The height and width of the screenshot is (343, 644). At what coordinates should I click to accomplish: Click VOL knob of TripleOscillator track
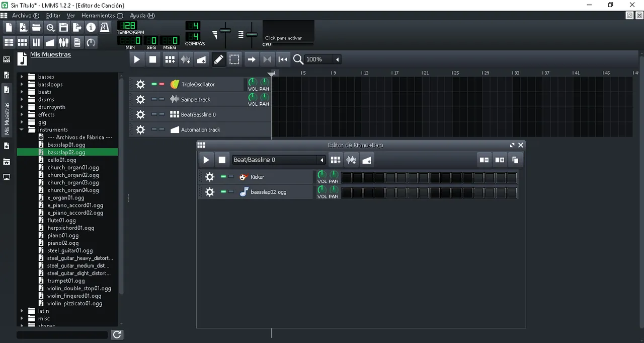click(x=253, y=82)
